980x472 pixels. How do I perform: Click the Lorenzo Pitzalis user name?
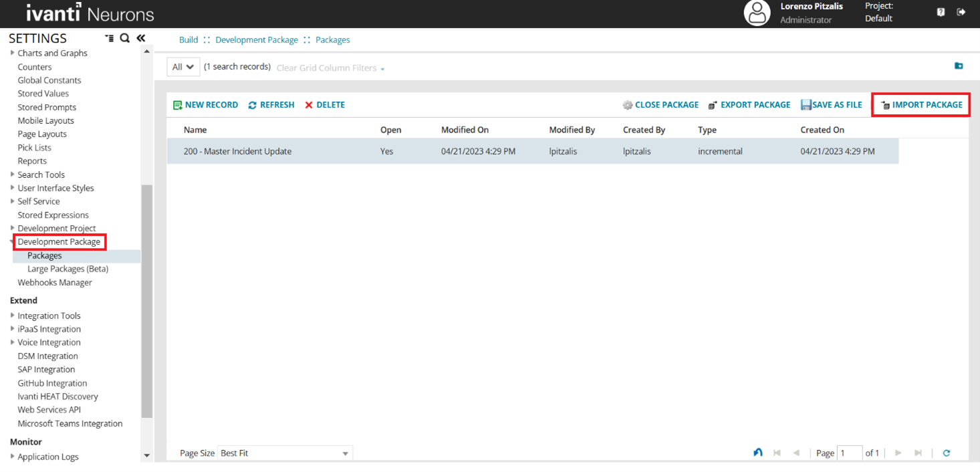click(x=812, y=6)
